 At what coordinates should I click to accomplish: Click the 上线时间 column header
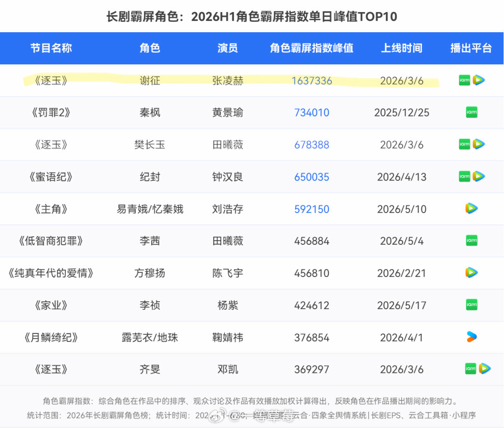[401, 48]
